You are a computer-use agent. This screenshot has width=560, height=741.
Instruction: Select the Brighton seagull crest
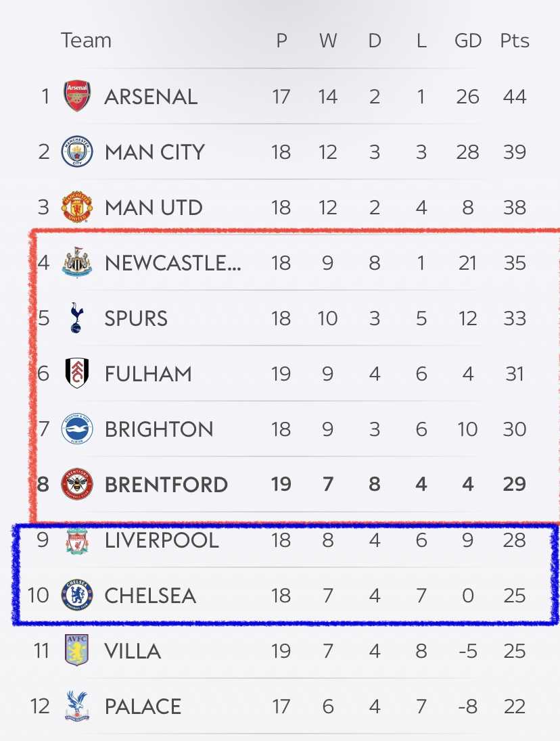(x=77, y=429)
